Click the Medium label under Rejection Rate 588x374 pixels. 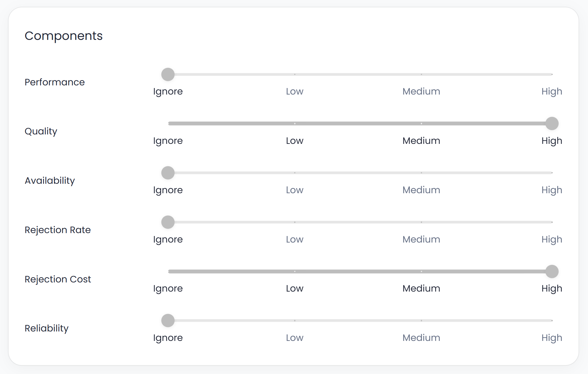pyautogui.click(x=421, y=239)
